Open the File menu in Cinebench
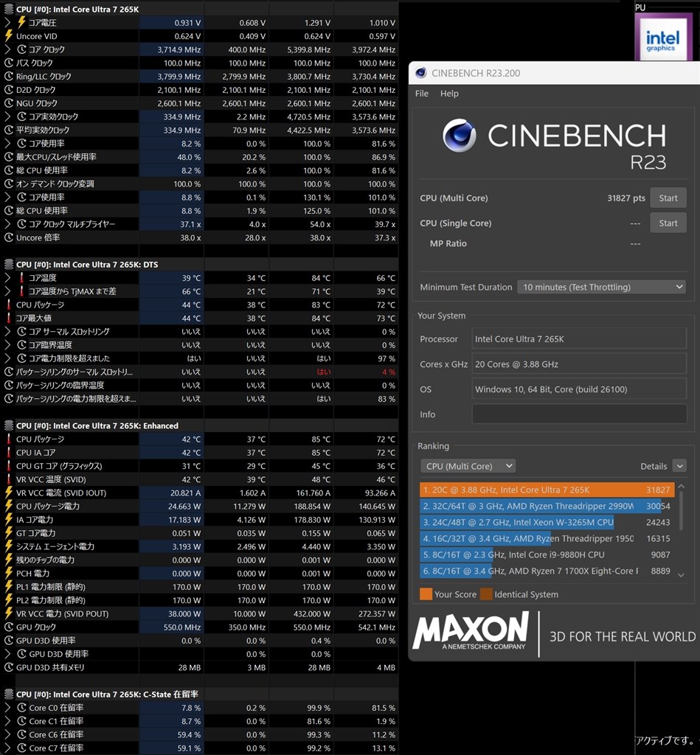Image resolution: width=700 pixels, height=755 pixels. coord(421,94)
